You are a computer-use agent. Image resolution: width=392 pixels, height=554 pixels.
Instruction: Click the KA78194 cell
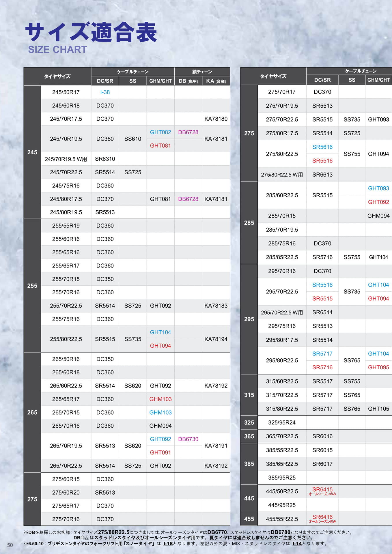click(x=216, y=339)
